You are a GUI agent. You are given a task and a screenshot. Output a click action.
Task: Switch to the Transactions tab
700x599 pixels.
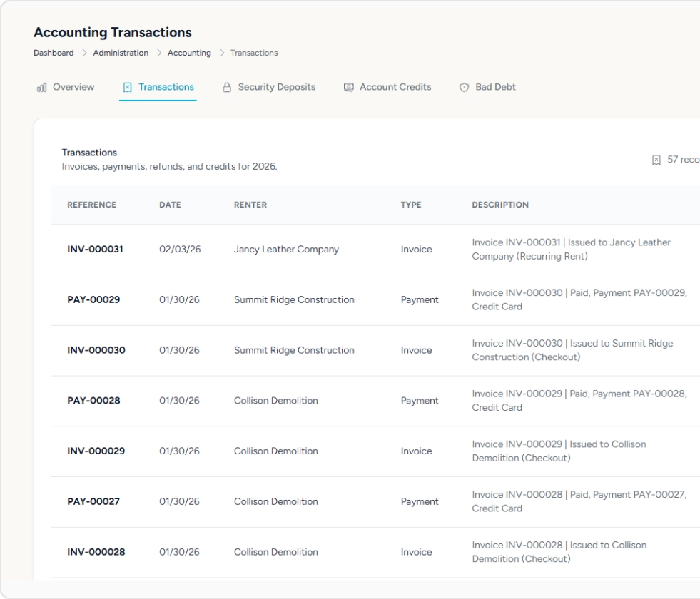pos(166,87)
